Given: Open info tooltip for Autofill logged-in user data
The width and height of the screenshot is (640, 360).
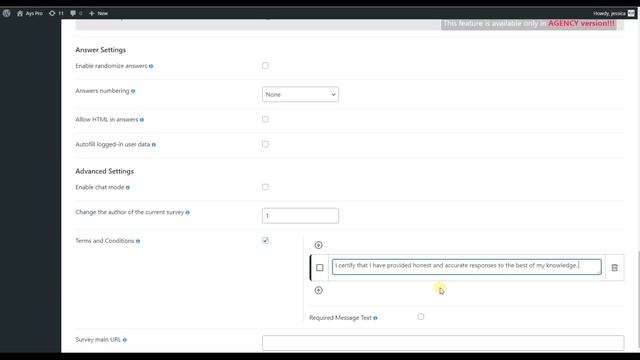Looking at the screenshot, I should (154, 145).
